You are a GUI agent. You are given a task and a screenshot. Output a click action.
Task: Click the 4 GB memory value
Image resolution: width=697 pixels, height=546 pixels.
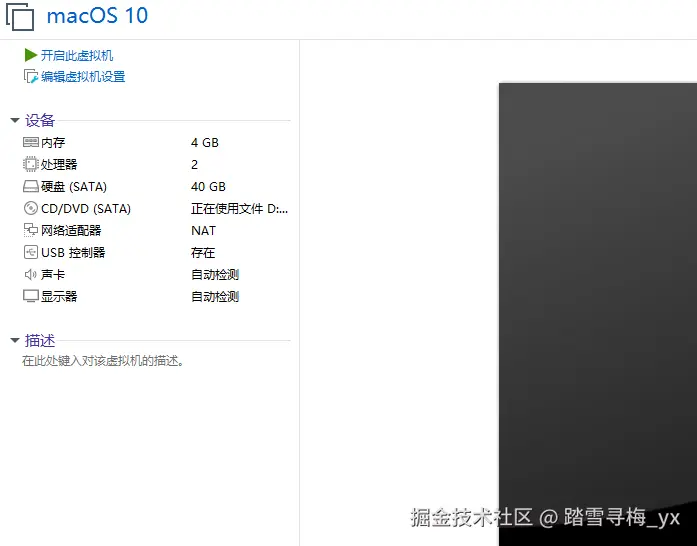[x=205, y=143]
